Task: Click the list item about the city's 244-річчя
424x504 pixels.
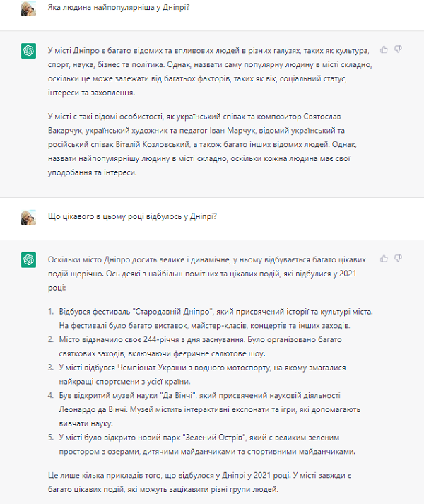Action: click(x=212, y=346)
